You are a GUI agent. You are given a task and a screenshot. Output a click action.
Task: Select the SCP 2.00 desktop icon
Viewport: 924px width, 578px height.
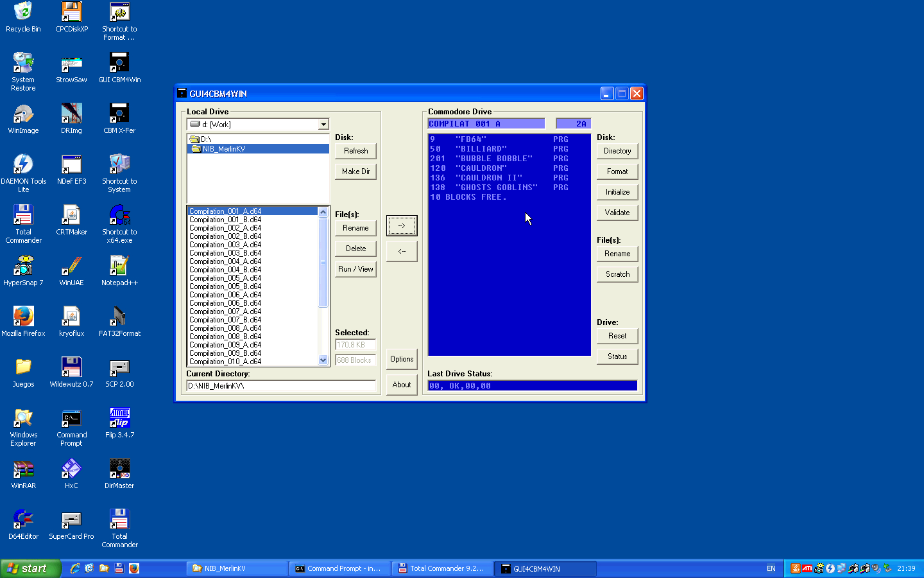click(119, 372)
